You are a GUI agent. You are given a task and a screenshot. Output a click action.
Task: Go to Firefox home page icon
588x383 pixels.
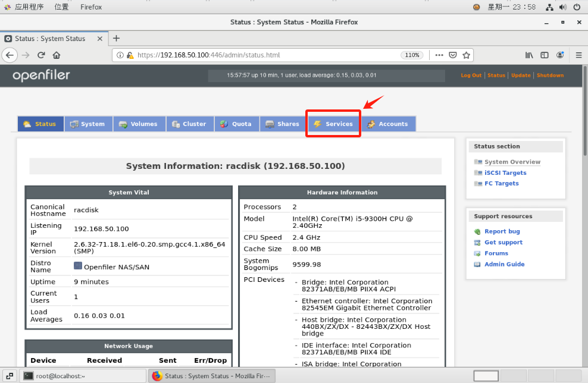click(57, 55)
